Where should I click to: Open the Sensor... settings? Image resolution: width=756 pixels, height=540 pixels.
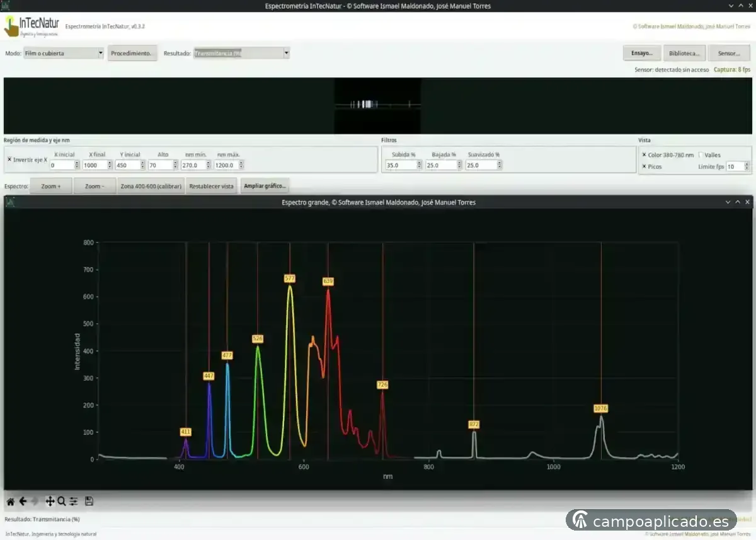coord(729,53)
